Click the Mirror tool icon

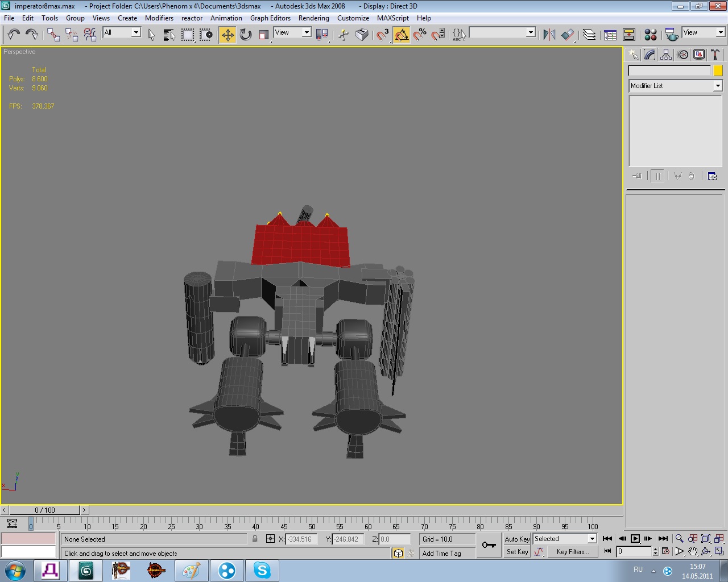coord(549,35)
